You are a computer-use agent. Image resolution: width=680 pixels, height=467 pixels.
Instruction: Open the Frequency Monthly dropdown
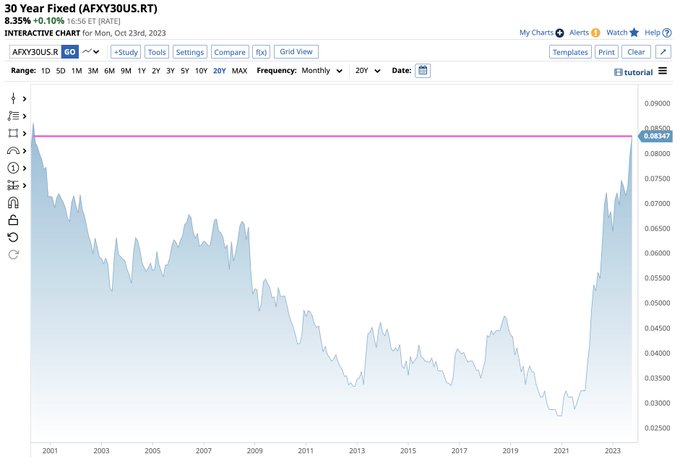[x=322, y=71]
